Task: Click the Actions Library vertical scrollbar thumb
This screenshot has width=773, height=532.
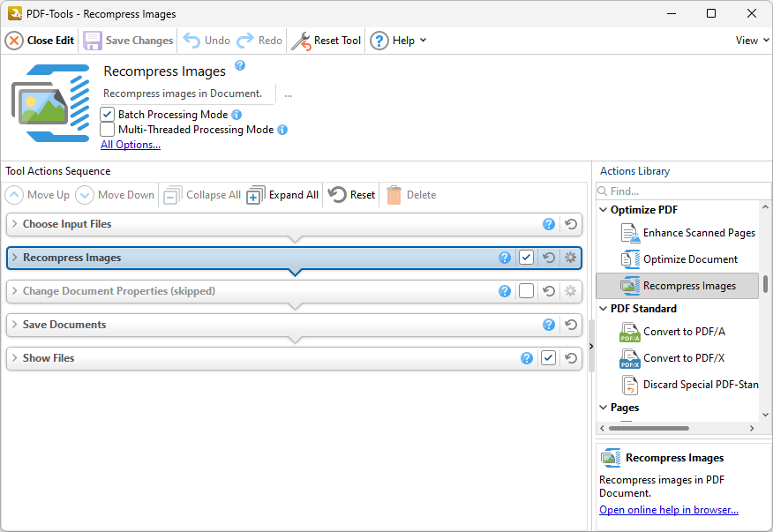Action: pyautogui.click(x=766, y=284)
